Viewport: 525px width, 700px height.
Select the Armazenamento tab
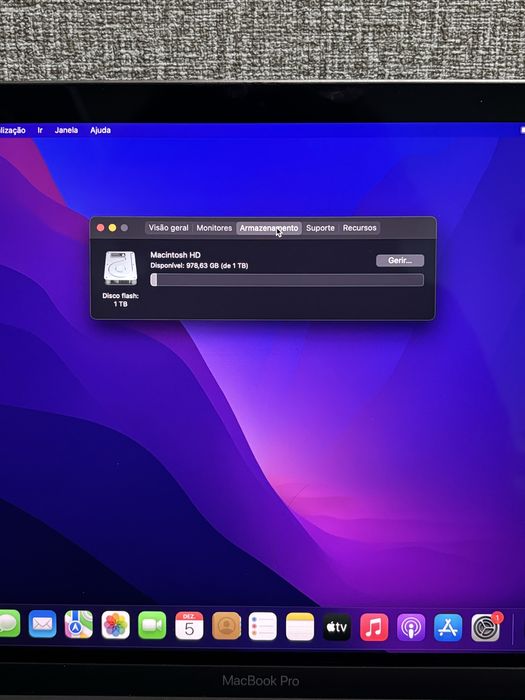click(x=269, y=228)
